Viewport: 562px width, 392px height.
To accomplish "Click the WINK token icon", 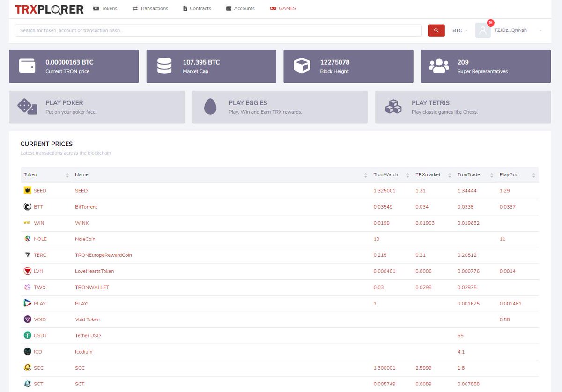I will point(27,223).
